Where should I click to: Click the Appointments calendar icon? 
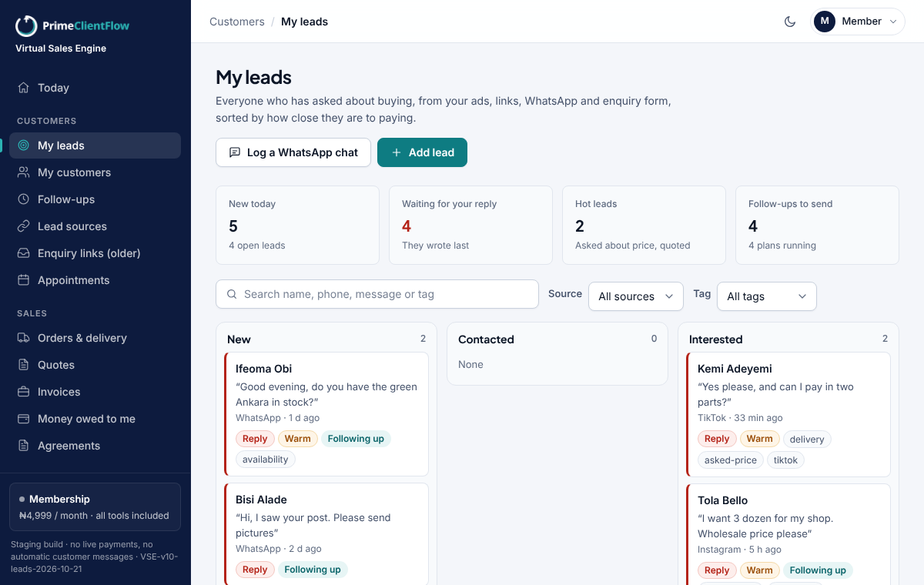click(24, 280)
